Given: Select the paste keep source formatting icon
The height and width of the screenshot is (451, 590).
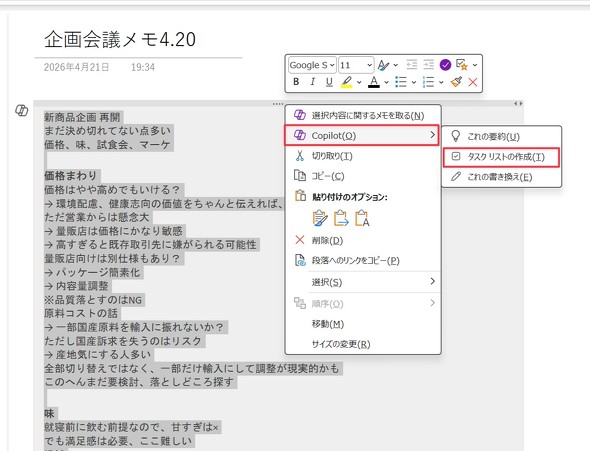Looking at the screenshot, I should point(320,218).
